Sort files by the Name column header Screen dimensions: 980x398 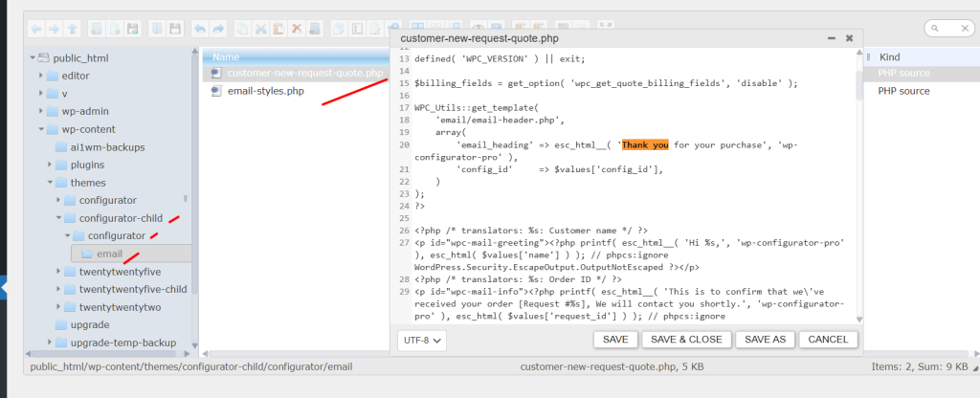297,56
